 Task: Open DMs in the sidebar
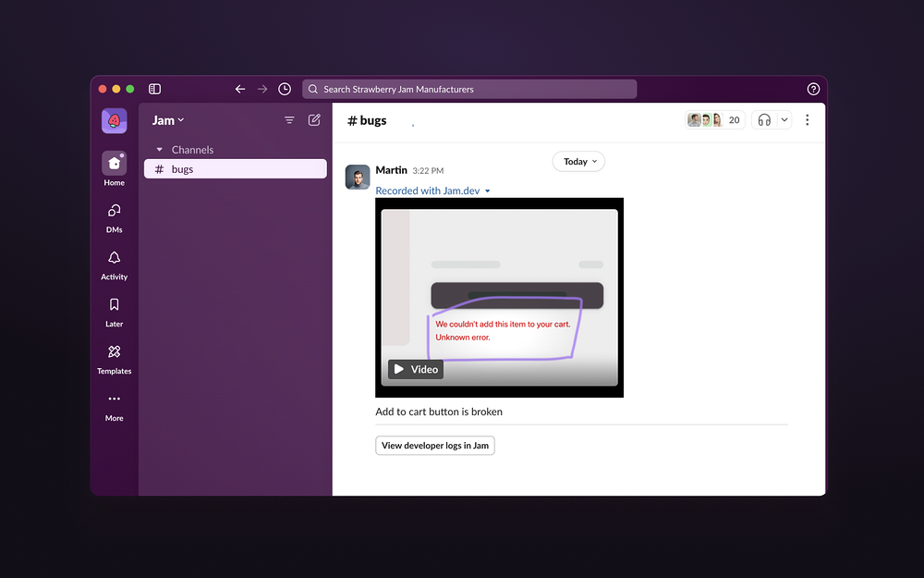click(x=115, y=218)
